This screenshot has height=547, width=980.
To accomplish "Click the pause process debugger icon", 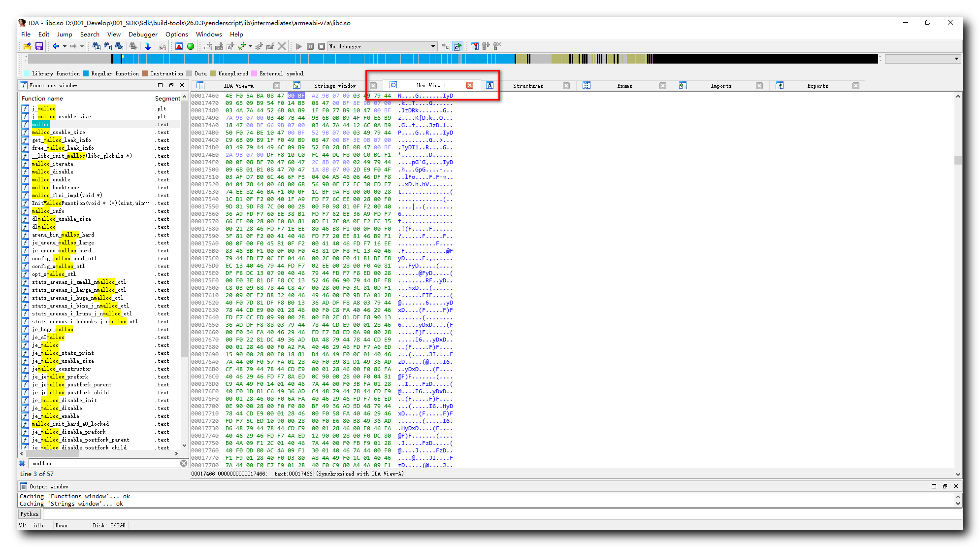I will [x=310, y=46].
